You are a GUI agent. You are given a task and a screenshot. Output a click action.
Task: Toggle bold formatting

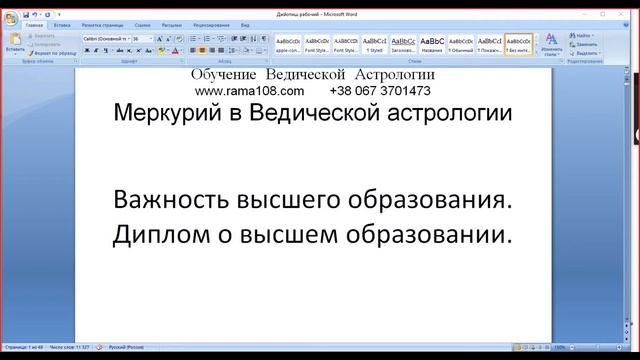click(87, 51)
